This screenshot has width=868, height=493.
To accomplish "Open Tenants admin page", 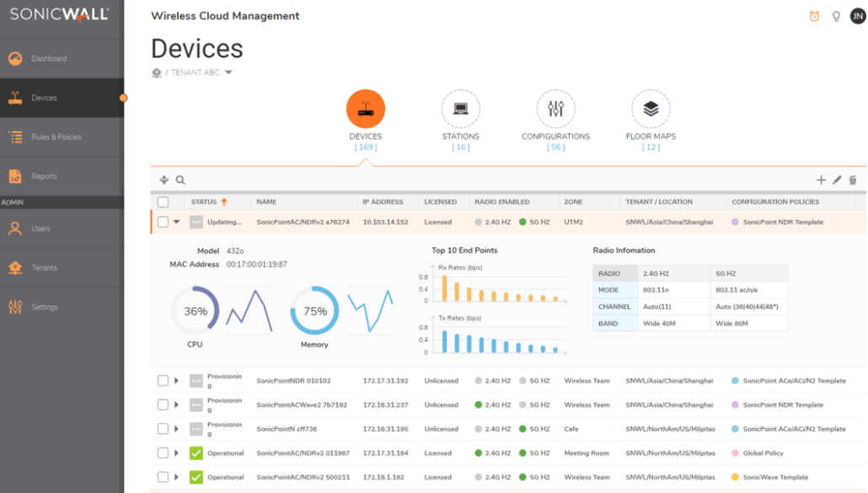I will tap(62, 268).
